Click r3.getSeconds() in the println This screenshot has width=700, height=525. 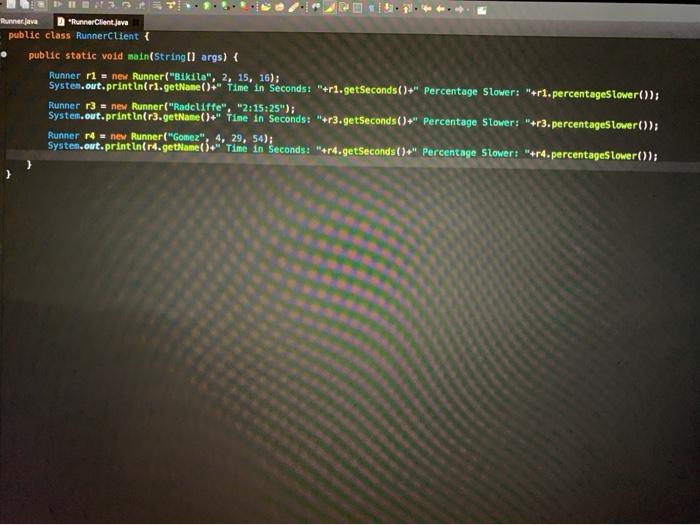(369, 121)
